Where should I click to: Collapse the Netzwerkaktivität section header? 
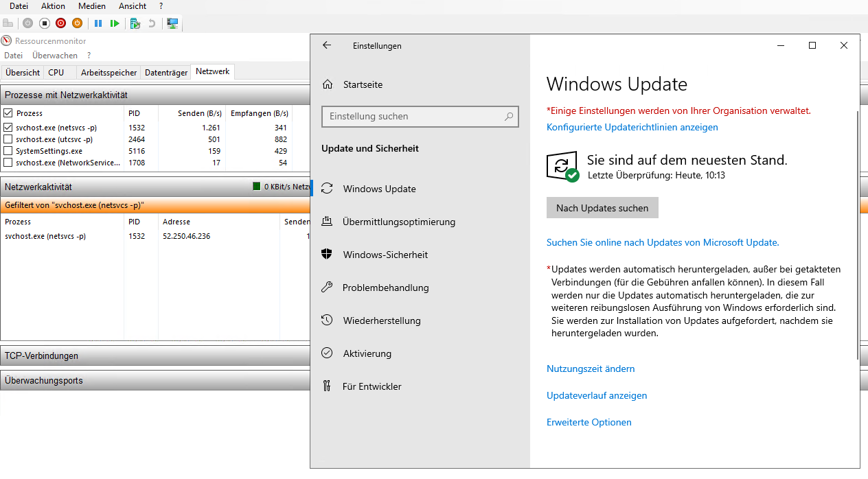[x=155, y=187]
